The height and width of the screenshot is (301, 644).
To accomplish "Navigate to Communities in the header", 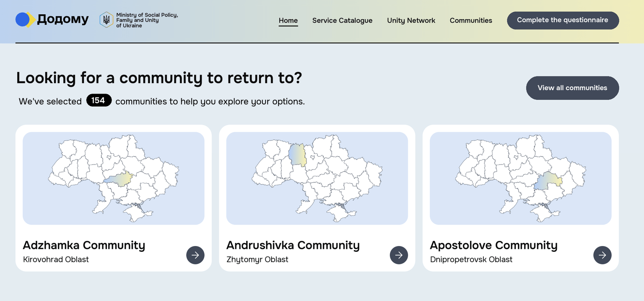I will pos(471,20).
